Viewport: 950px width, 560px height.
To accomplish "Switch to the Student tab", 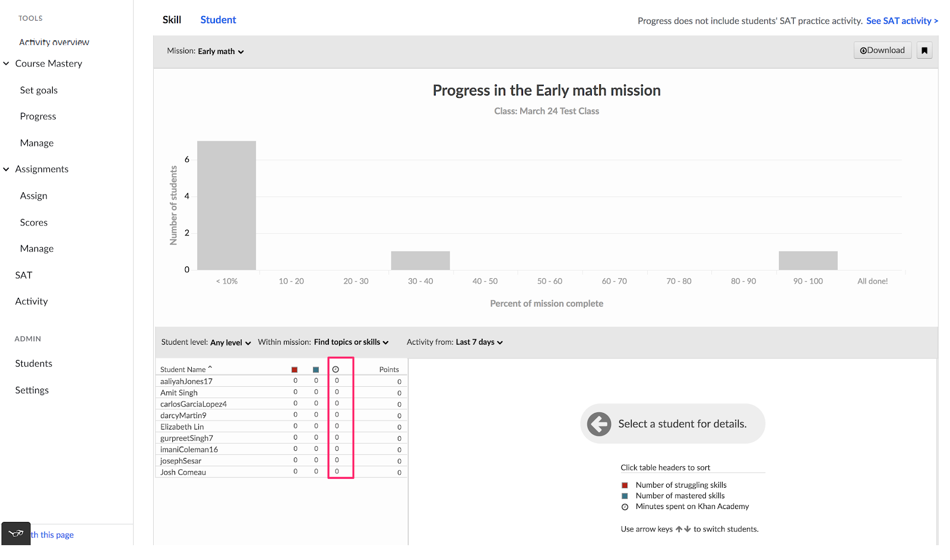I will pos(218,20).
